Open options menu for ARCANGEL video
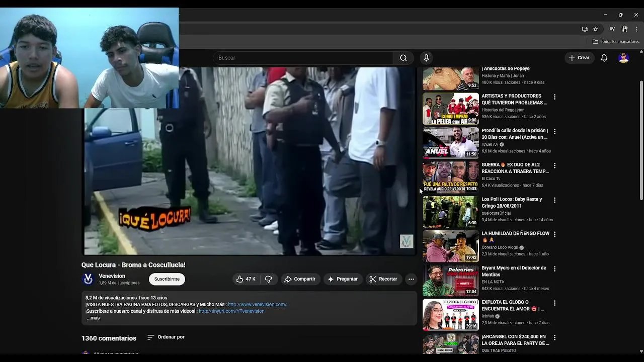 554,337
